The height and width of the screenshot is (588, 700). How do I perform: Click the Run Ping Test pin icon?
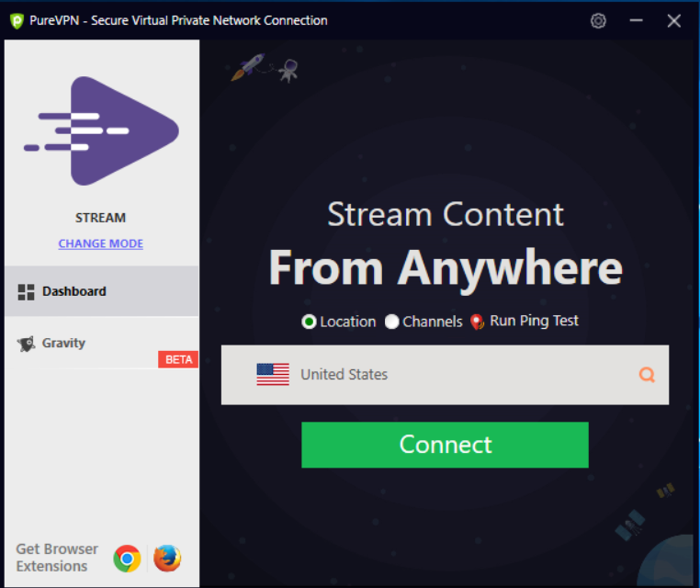477,322
